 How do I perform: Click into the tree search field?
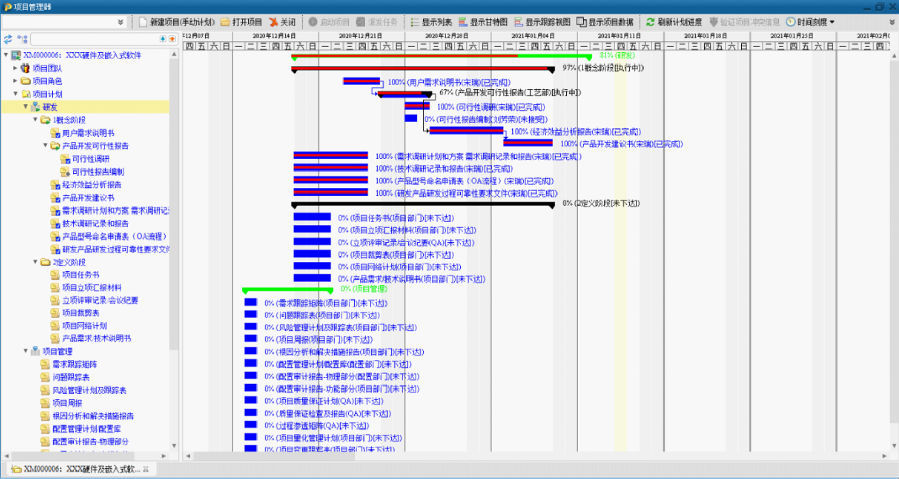[95, 39]
